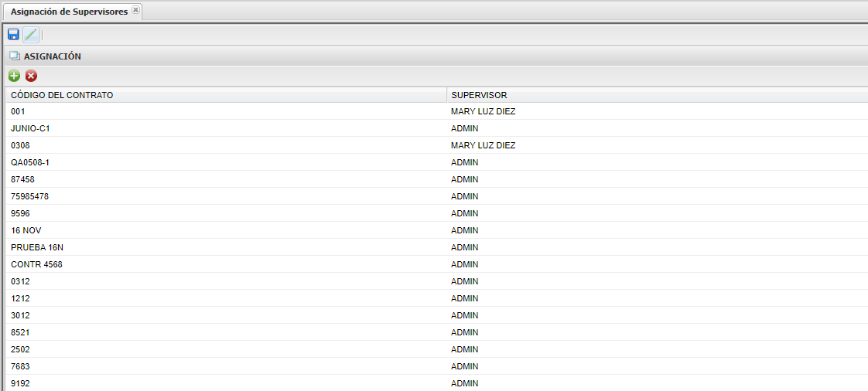Click the ASIGNACIÓN panel windows icon
Image resolution: width=868 pixels, height=391 pixels.
coord(14,56)
